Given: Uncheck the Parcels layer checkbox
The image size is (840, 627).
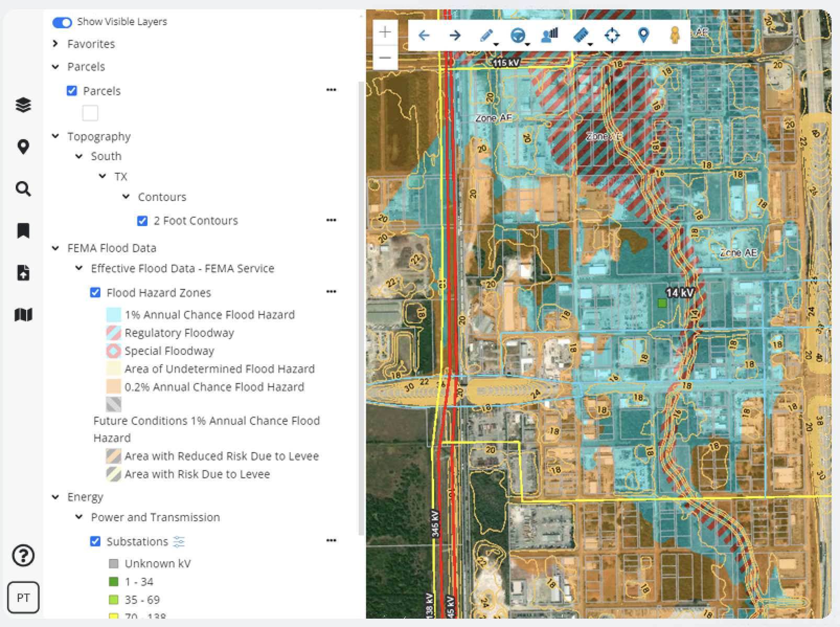Looking at the screenshot, I should [72, 91].
